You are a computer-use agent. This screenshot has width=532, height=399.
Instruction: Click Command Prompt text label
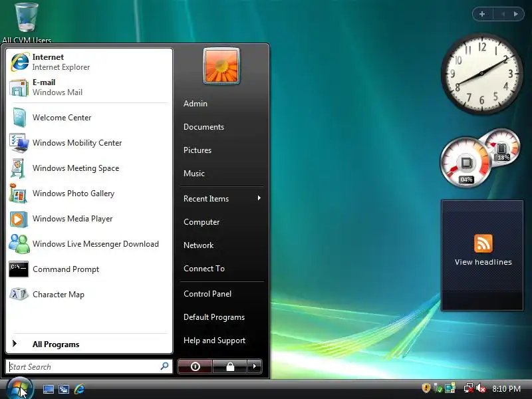(x=66, y=269)
